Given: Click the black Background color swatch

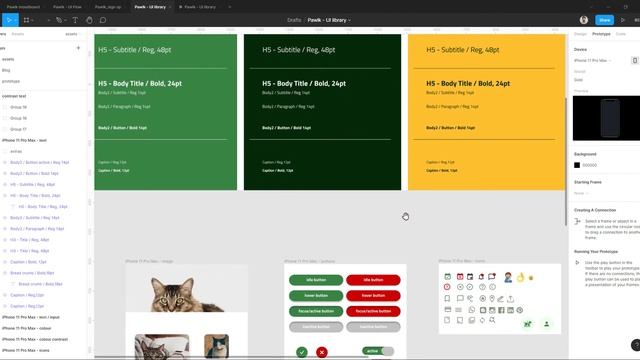Looking at the screenshot, I should [x=577, y=165].
